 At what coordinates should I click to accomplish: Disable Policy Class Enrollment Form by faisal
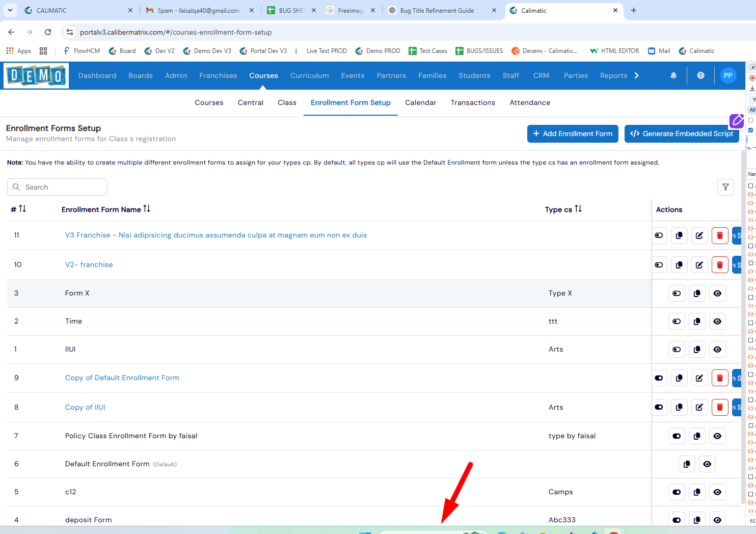pos(677,436)
